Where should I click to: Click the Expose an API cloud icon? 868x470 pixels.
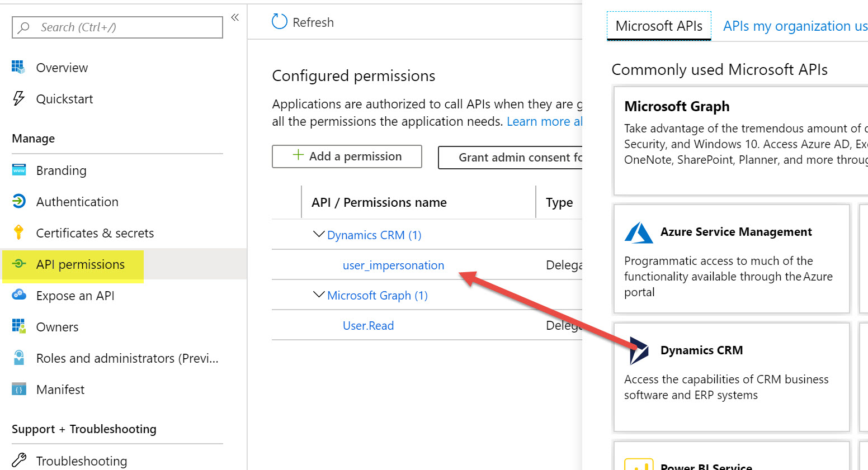click(18, 295)
